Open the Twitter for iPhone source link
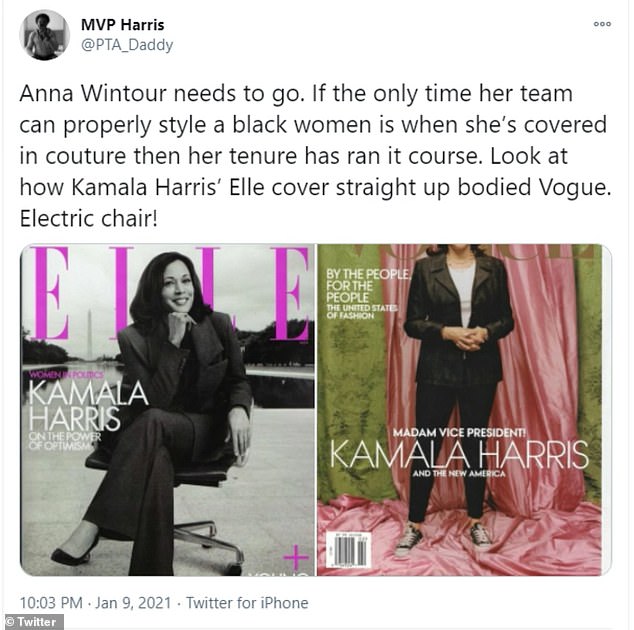 tap(247, 603)
